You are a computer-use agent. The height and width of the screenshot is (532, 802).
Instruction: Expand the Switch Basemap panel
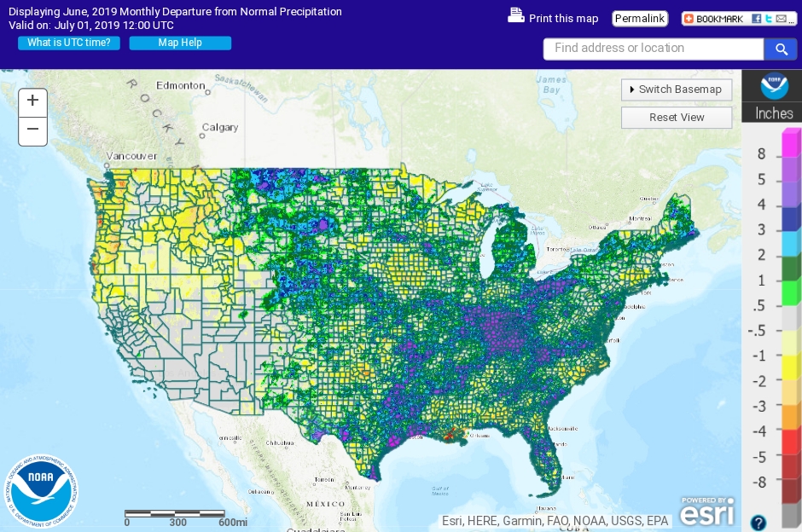676,90
